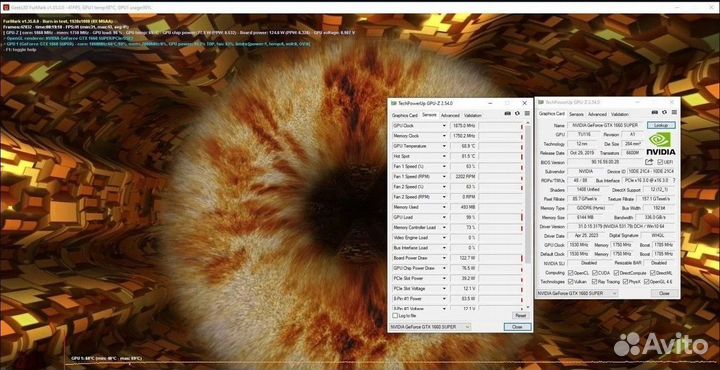Open the Board Power Draw dropdown arrow
The image size is (720, 370).
point(444,258)
